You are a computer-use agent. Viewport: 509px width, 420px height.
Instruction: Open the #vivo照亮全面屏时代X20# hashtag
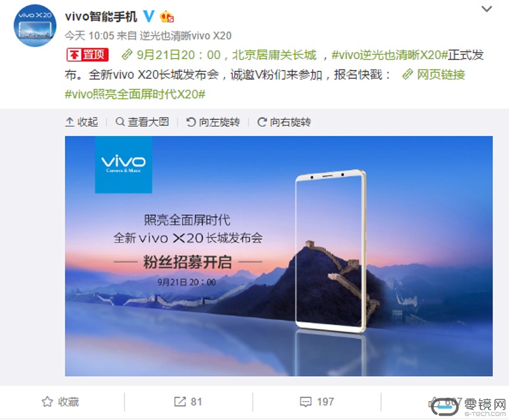pos(135,94)
